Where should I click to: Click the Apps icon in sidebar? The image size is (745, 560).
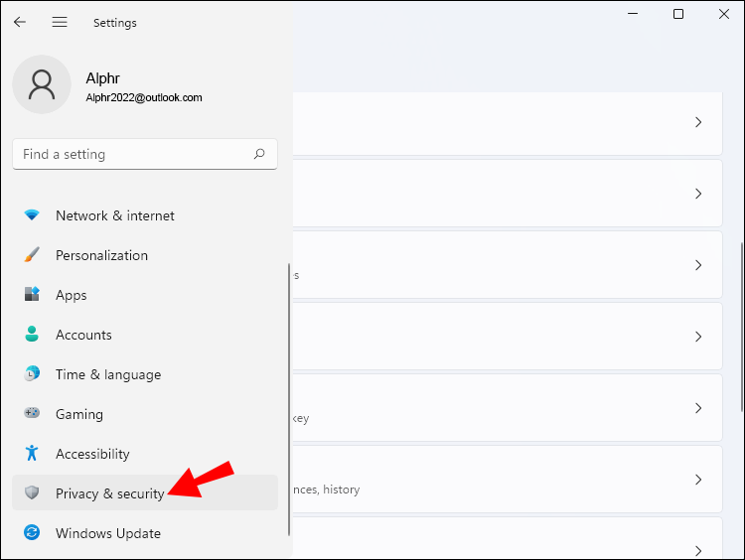point(32,295)
